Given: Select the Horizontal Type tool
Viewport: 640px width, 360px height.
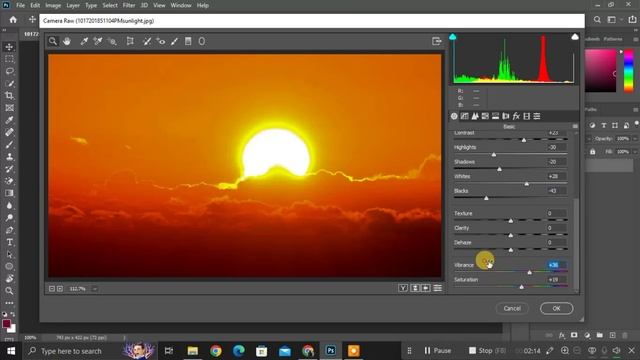Looking at the screenshot, I should coord(9,242).
